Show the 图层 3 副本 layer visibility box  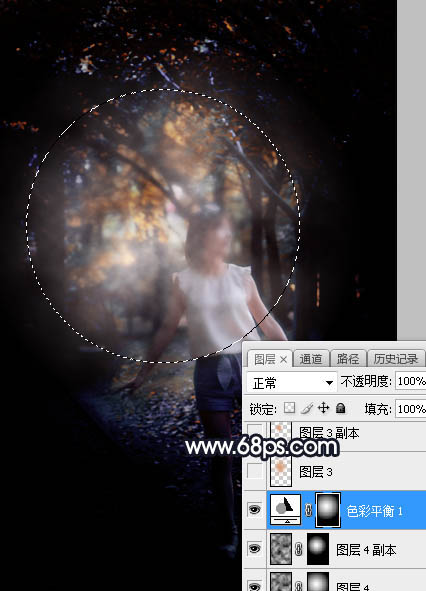pos(255,431)
